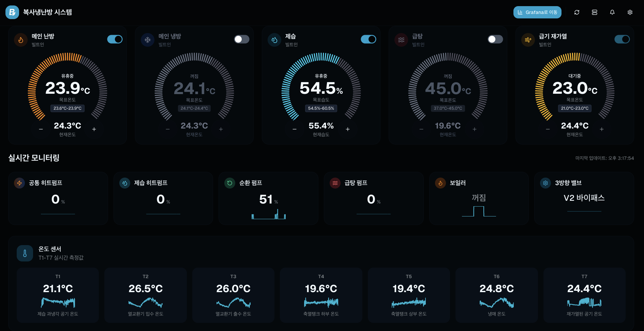This screenshot has width=644, height=331.
Task: Click the app logo icon
Action: coord(12,12)
